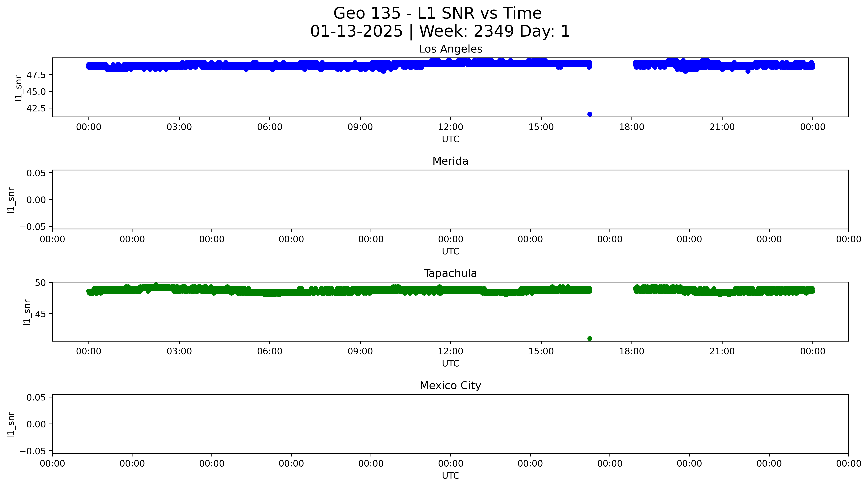
Task: Click the 'Mexico City' subplot title
Action: (450, 386)
